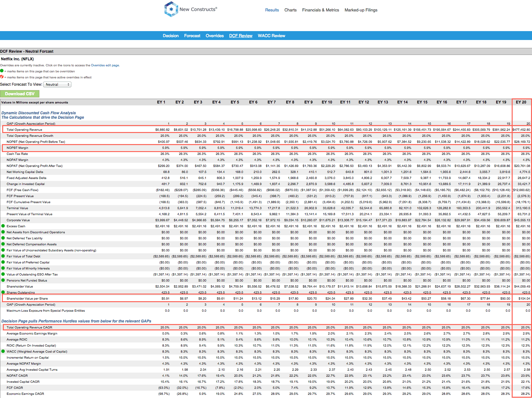Viewport: 532px width, 398px height.
Task: Select the Invested Capital CAGR row label
Action: [x=23, y=381]
